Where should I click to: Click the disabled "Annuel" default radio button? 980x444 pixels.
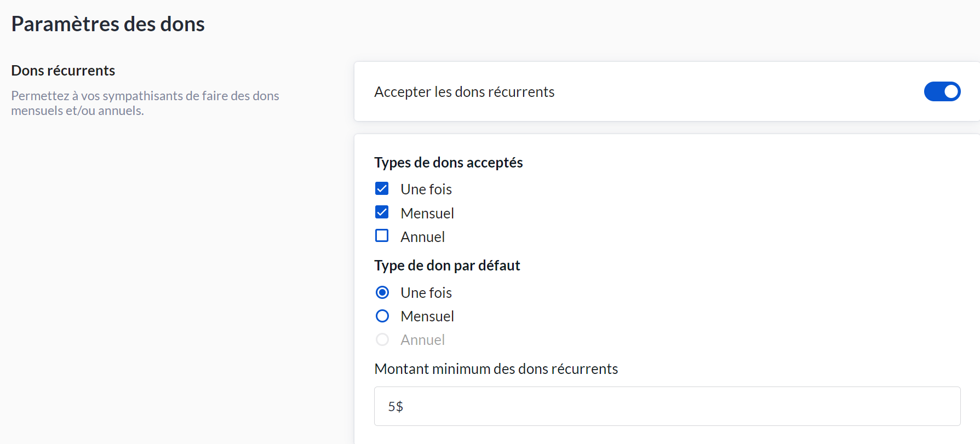[x=382, y=339]
